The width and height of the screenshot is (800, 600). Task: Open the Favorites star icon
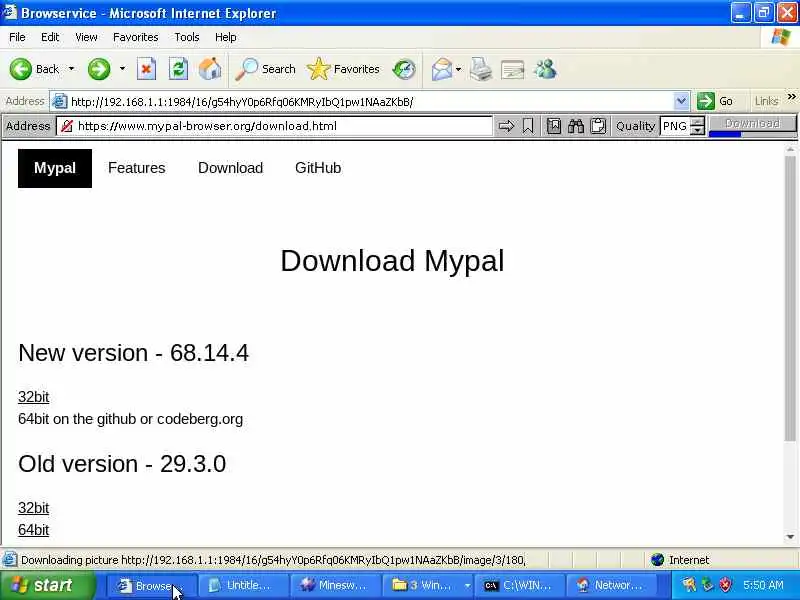point(318,69)
